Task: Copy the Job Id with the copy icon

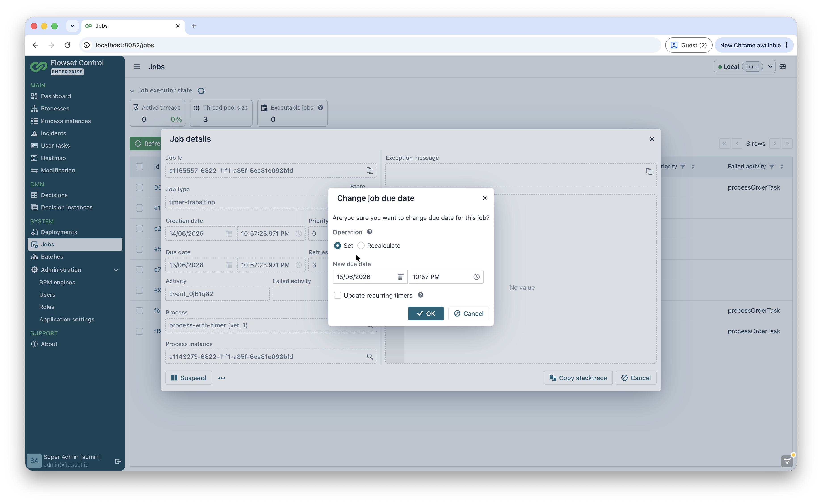Action: pyautogui.click(x=370, y=170)
